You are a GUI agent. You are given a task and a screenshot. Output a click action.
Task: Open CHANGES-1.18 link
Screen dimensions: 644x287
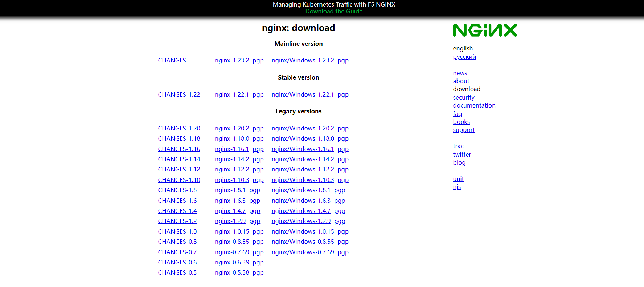(x=179, y=138)
